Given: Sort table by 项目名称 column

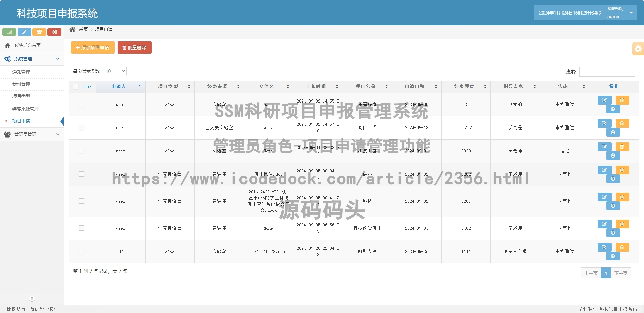Looking at the screenshot, I should (x=367, y=87).
